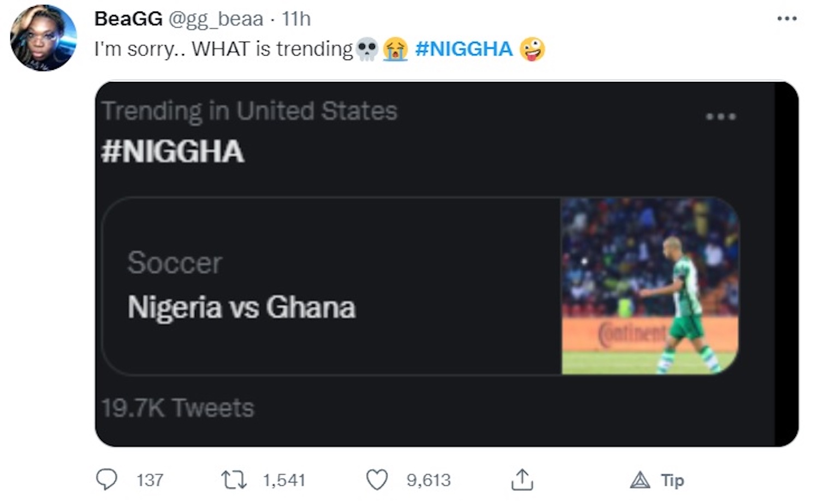Click the Tip triangle icon

640,480
